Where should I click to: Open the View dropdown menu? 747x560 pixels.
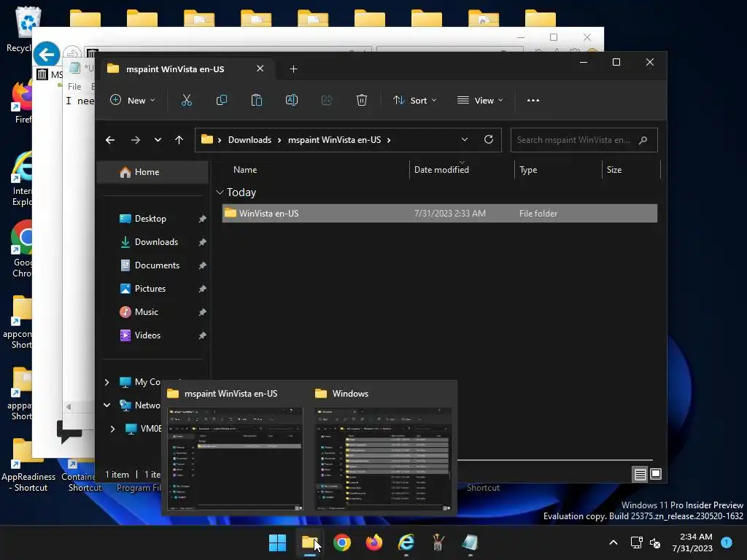tap(480, 100)
